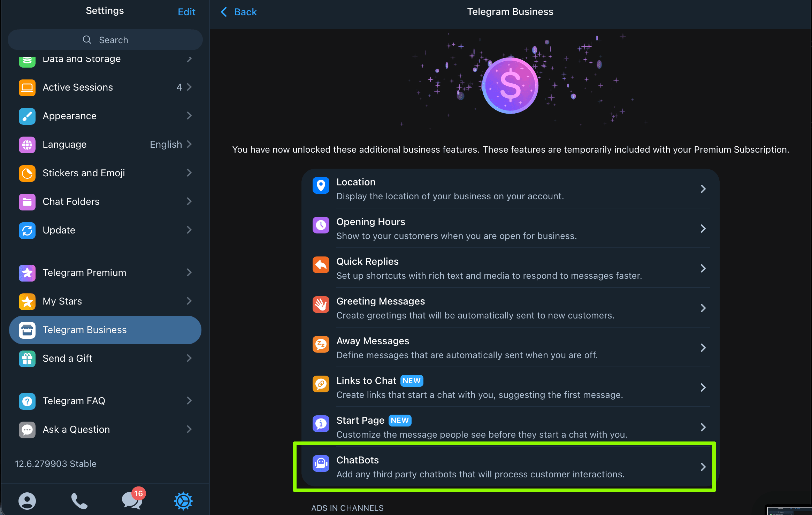Open the ChatBots feature row
This screenshot has width=812, height=515.
point(510,467)
